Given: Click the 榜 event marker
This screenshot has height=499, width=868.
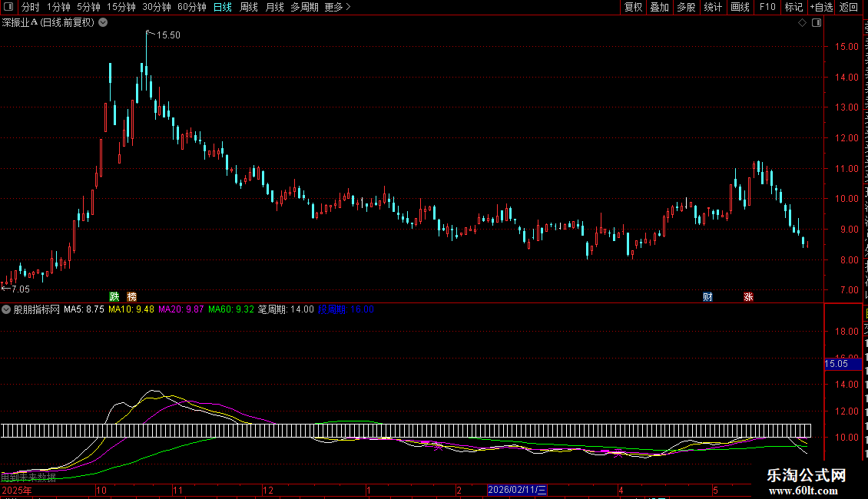Looking at the screenshot, I should point(131,297).
